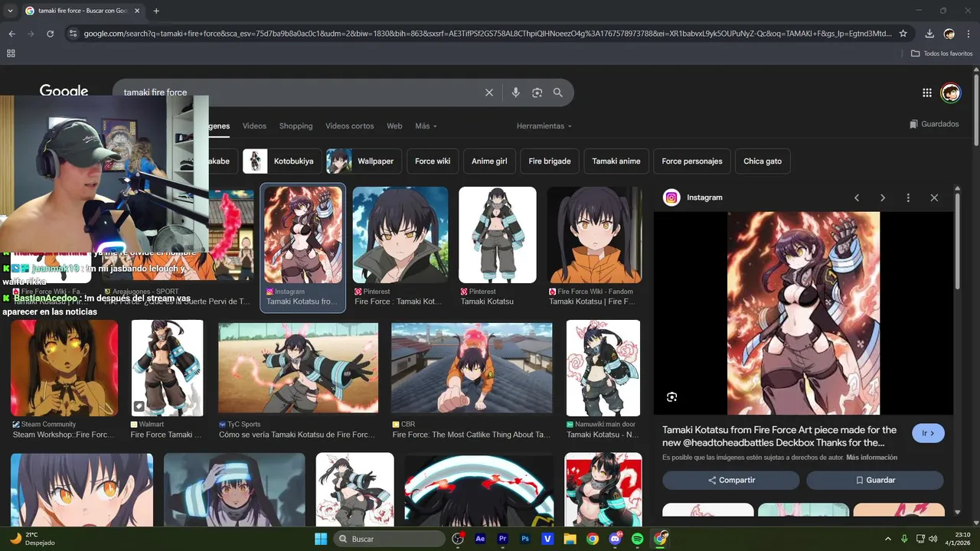Open Google Lens image search icon
The width and height of the screenshot is (980, 551).
537,93
